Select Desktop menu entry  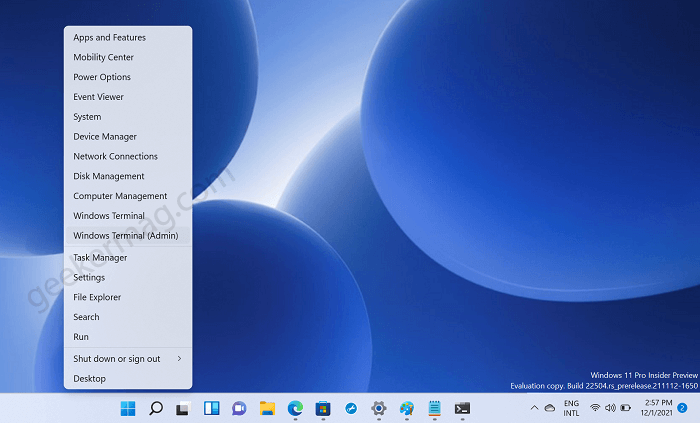(128, 378)
